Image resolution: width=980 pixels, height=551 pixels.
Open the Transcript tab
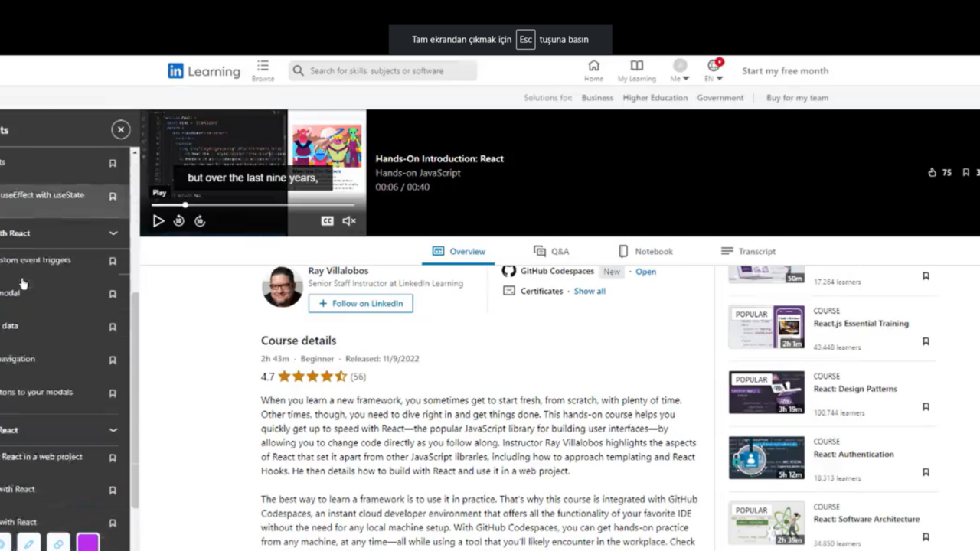748,251
